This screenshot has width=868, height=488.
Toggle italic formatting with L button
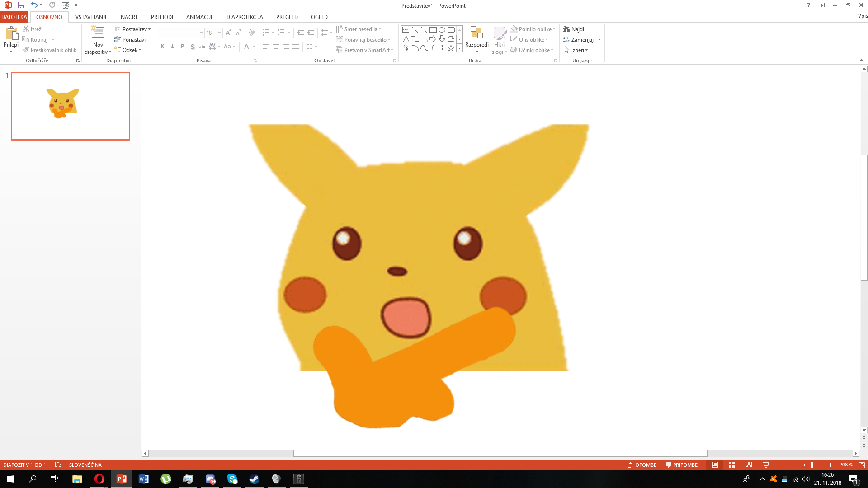[x=172, y=46]
